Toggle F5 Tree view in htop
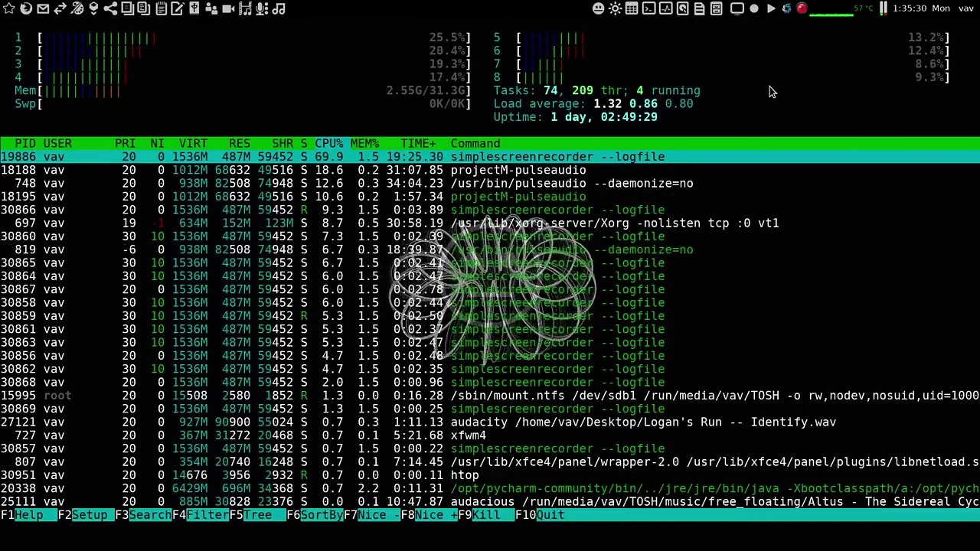Screen dimensions: 980x551 (258, 515)
